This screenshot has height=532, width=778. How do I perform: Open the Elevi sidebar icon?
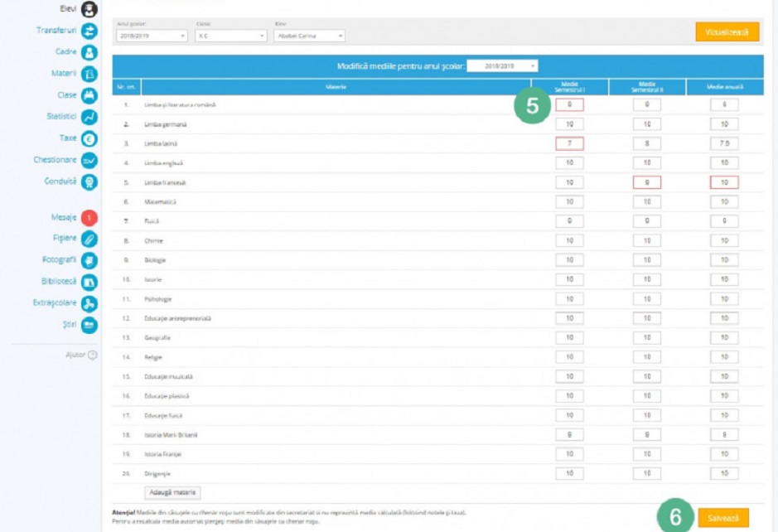(x=89, y=9)
